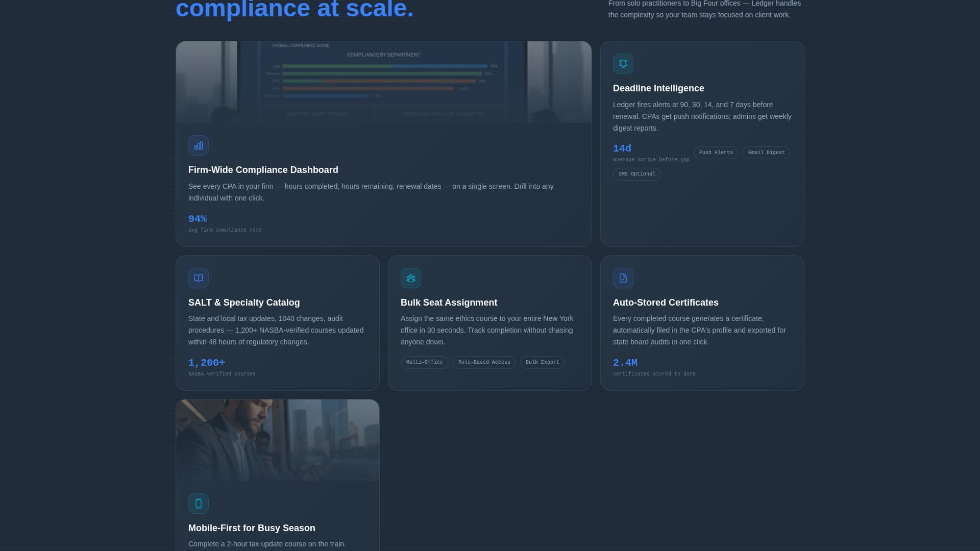Select the Role-Based Access tag
This screenshot has height=551, width=980.
tap(484, 362)
